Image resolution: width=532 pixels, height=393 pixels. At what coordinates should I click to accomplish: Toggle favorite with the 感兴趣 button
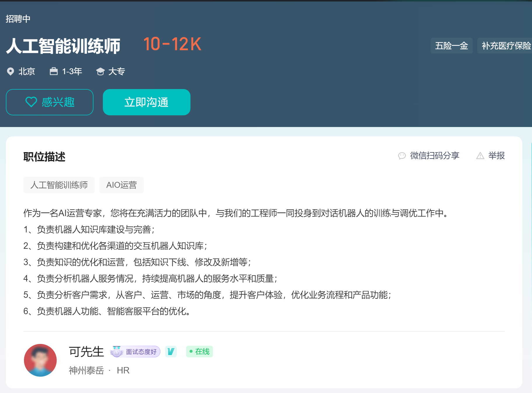pyautogui.click(x=49, y=102)
